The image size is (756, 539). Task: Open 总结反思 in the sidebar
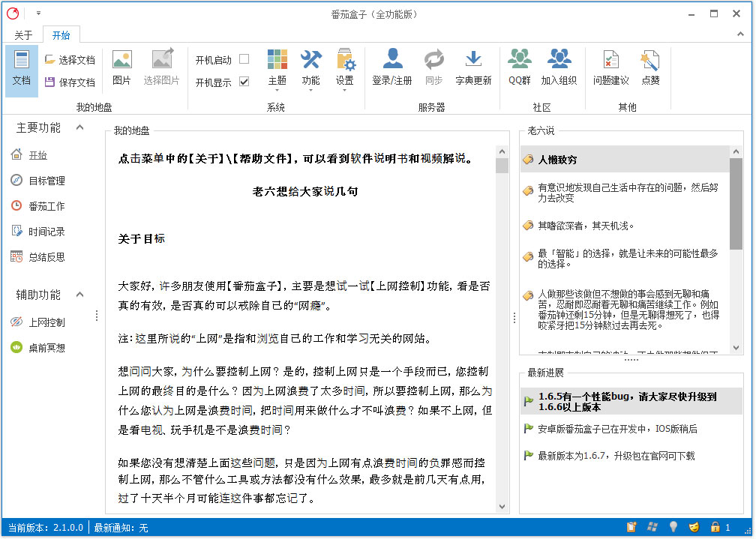click(x=37, y=257)
